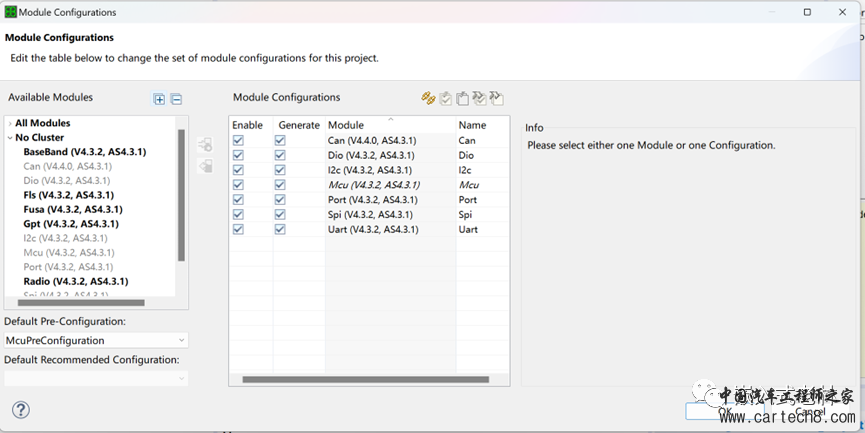This screenshot has width=865, height=433.
Task: Disable the Port module Enable checkbox
Action: [238, 200]
